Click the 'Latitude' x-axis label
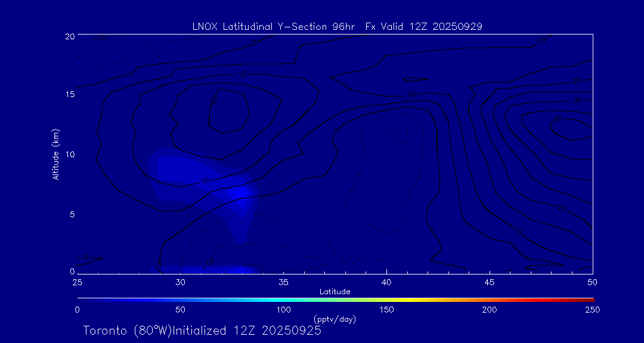 click(335, 291)
